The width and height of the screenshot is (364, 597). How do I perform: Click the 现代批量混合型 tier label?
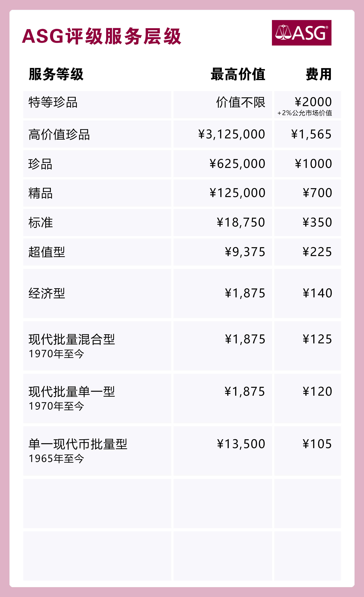(72, 339)
